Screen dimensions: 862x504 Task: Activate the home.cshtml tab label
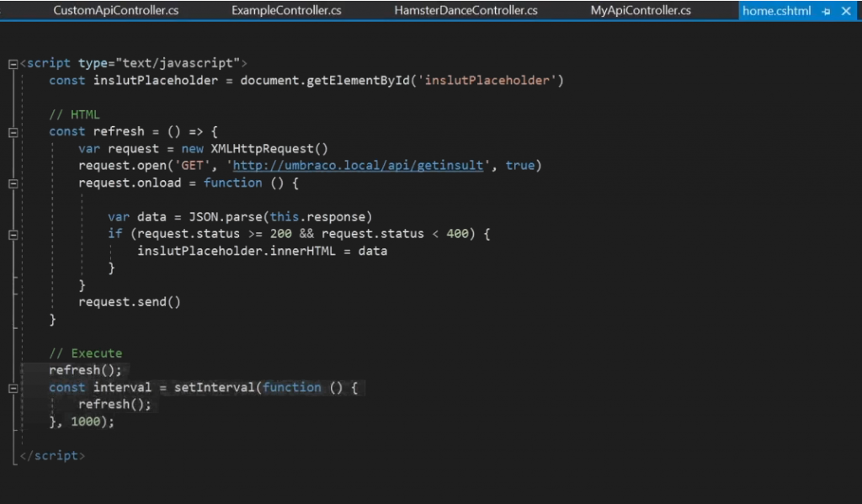click(x=777, y=11)
